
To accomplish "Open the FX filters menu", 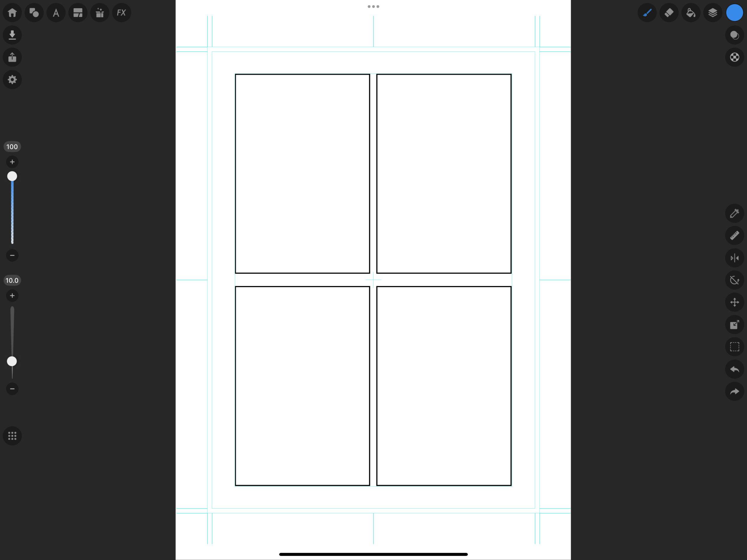I will [x=122, y=13].
